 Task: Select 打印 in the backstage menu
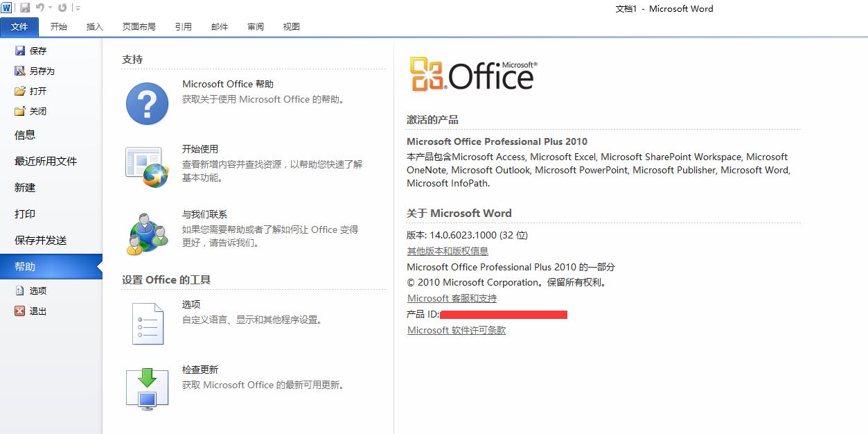25,214
